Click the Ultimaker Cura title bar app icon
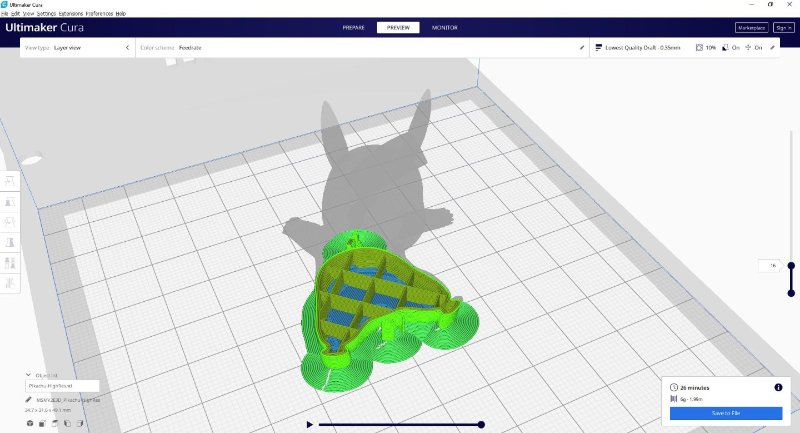The width and height of the screenshot is (800, 433). tap(5, 5)
